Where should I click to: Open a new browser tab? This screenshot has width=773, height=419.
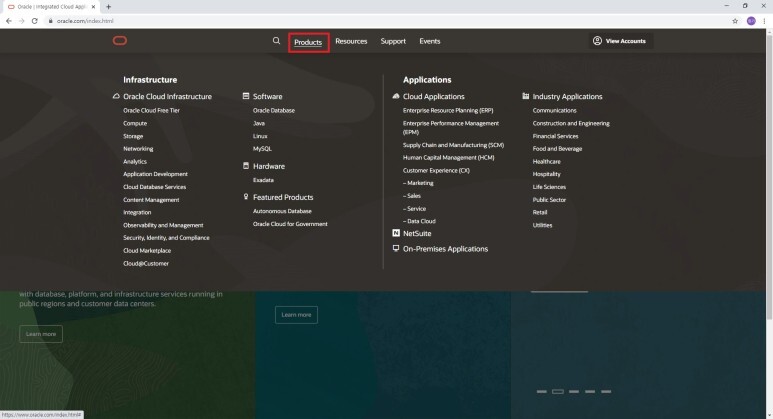click(108, 6)
